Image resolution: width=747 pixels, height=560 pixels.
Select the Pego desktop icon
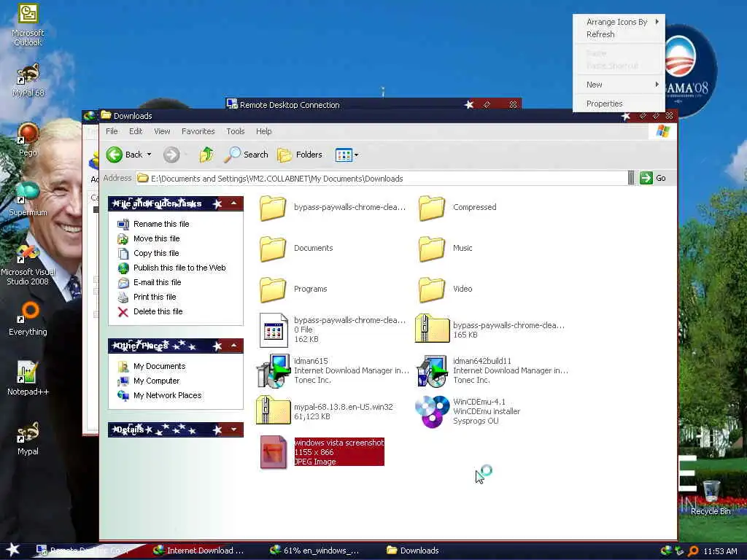[x=28, y=139]
